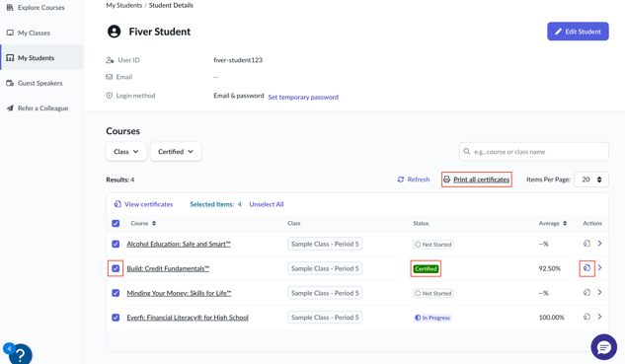Viewport: 625px width, 364px height.
Task: Click View certificates link
Action: 148,204
